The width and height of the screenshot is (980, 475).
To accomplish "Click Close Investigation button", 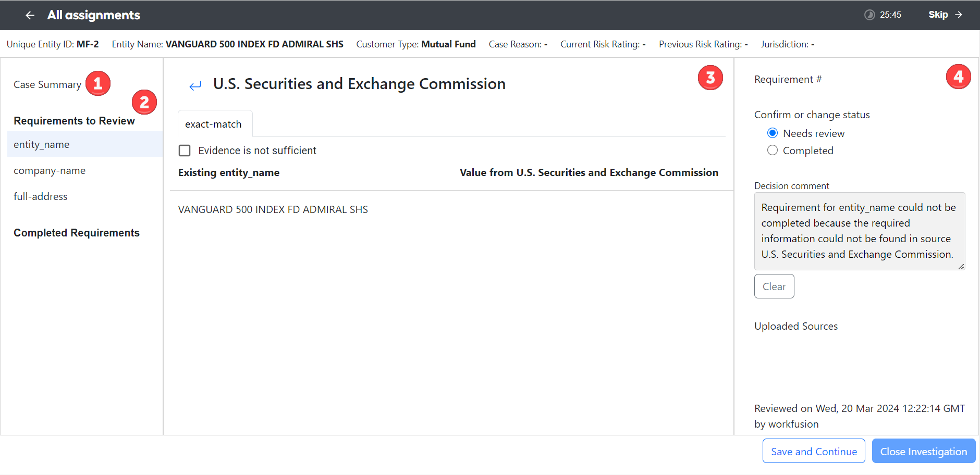I will click(x=924, y=452).
